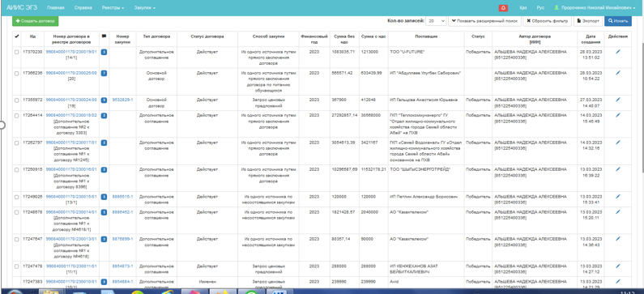Click comment column header icon

(x=104, y=36)
